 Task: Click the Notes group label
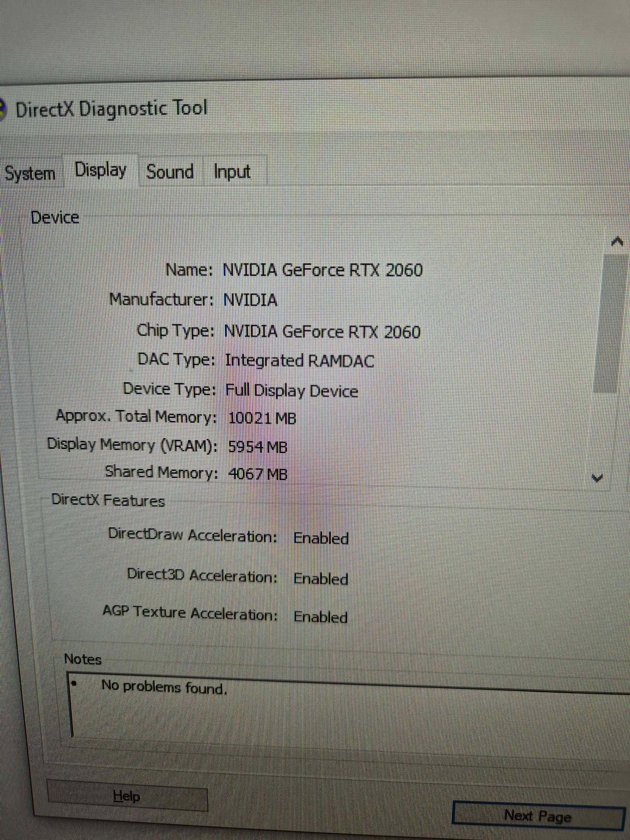tap(83, 659)
